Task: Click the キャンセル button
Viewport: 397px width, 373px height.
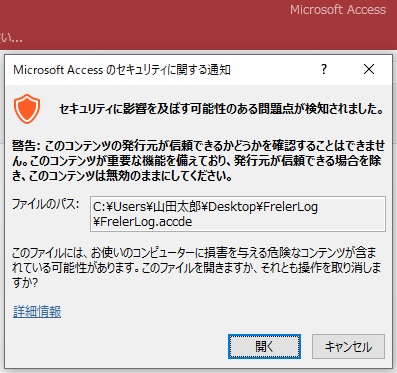Action: 348,347
